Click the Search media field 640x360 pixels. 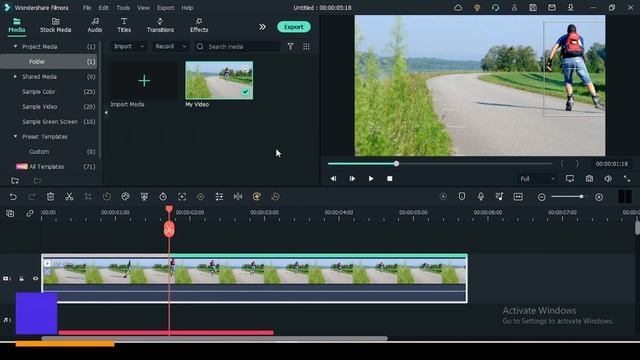[237, 47]
